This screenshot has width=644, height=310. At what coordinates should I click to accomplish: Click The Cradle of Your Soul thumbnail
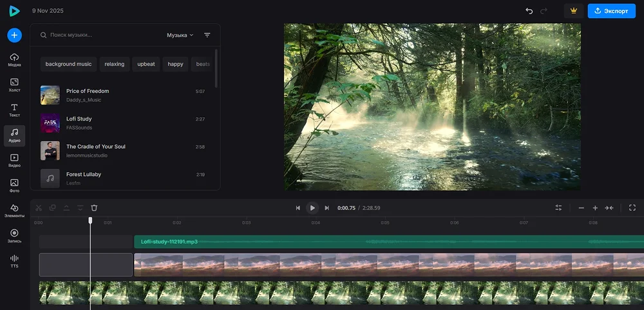(x=50, y=151)
